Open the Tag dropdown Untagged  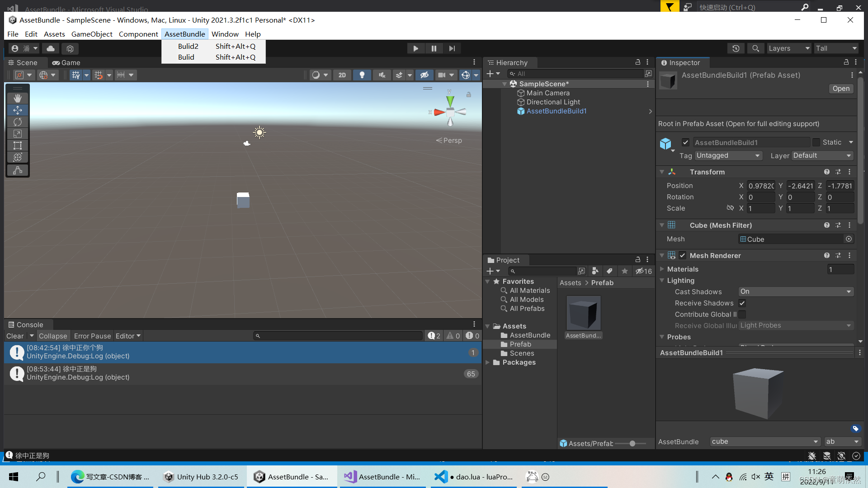point(728,155)
